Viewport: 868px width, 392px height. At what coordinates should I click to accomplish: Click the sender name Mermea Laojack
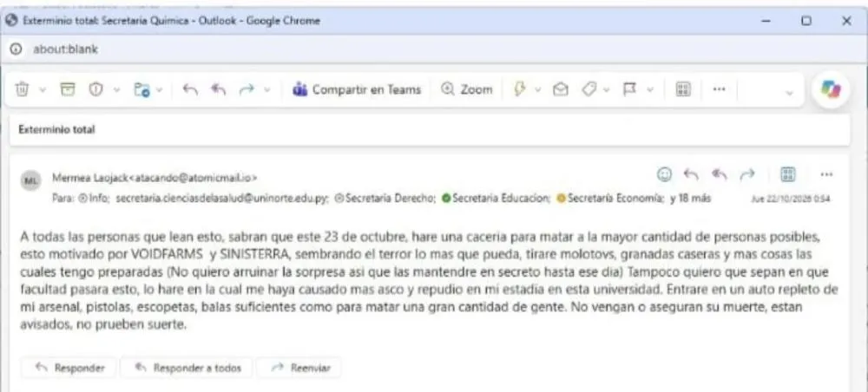click(x=90, y=178)
